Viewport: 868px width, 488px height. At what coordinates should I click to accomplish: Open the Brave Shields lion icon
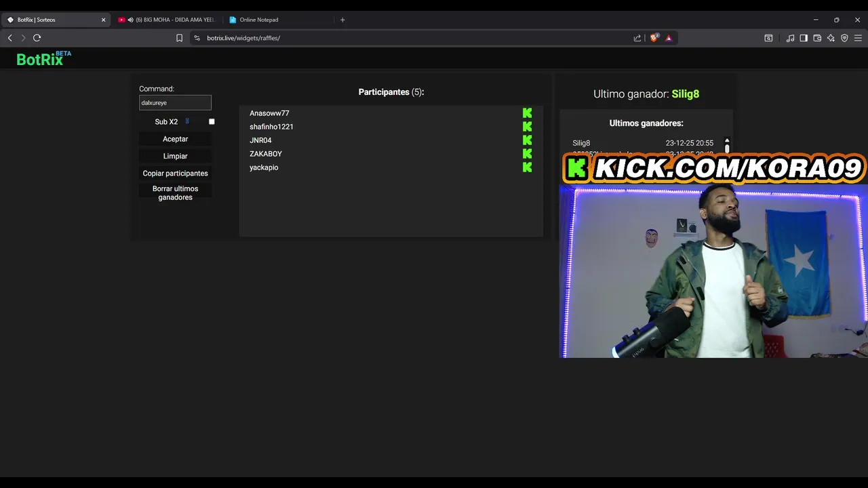(654, 38)
